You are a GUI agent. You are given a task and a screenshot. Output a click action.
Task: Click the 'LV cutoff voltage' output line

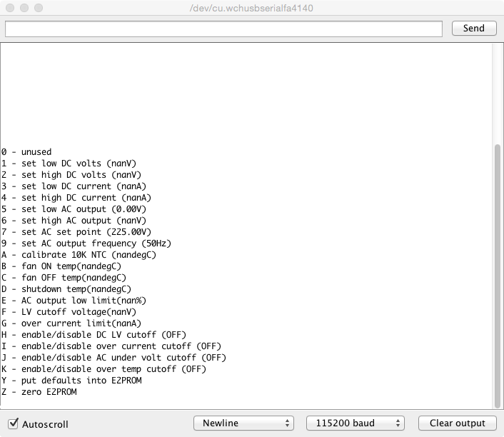[69, 312]
